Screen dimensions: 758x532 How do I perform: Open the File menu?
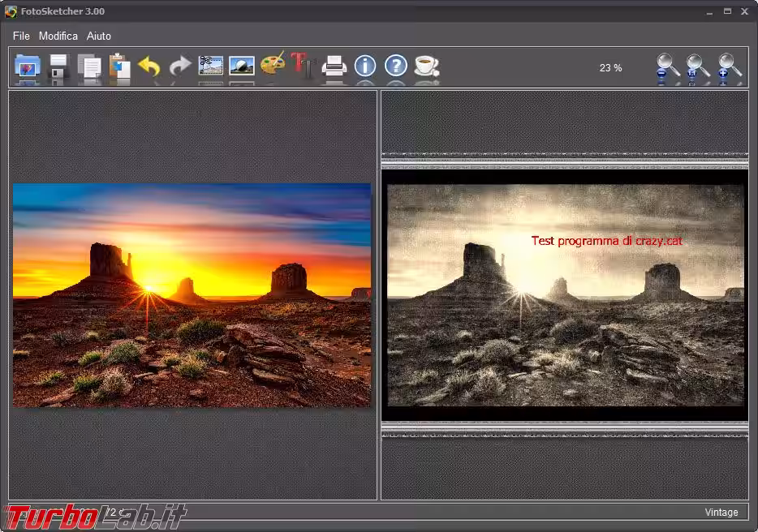21,36
